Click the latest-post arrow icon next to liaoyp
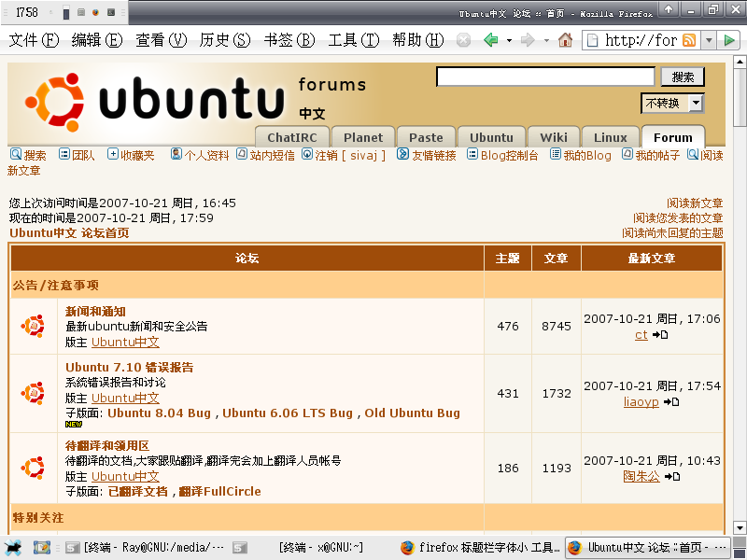Viewport: 747px width, 560px height. tap(671, 402)
